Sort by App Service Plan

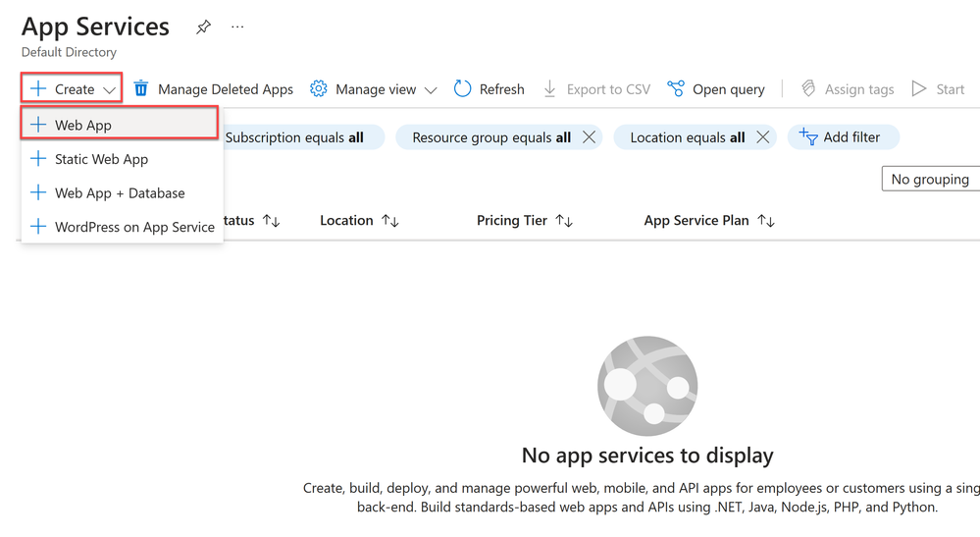tap(766, 220)
